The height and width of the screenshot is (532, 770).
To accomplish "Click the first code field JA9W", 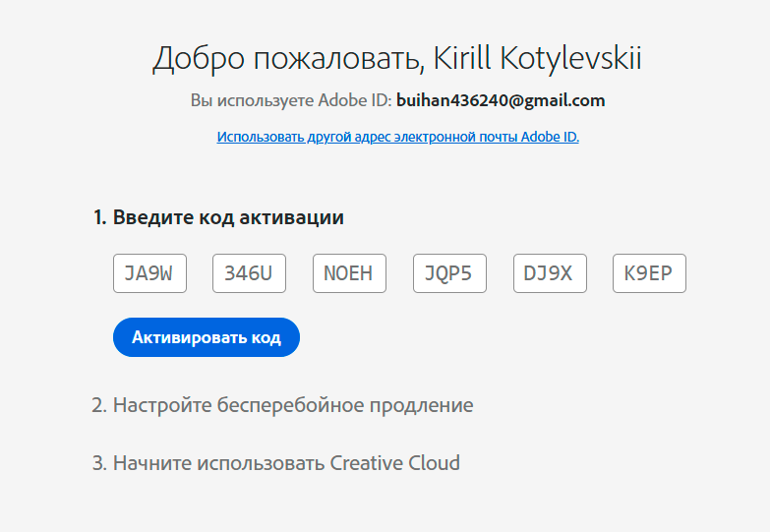I will [149, 273].
